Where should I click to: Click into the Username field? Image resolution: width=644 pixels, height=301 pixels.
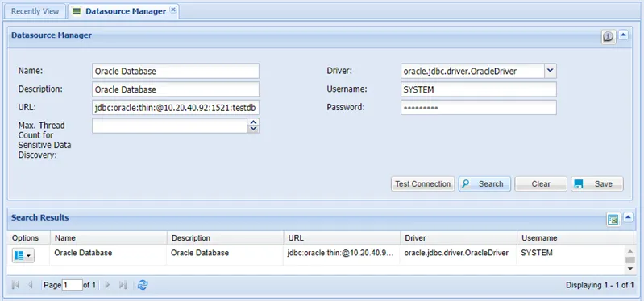[479, 89]
